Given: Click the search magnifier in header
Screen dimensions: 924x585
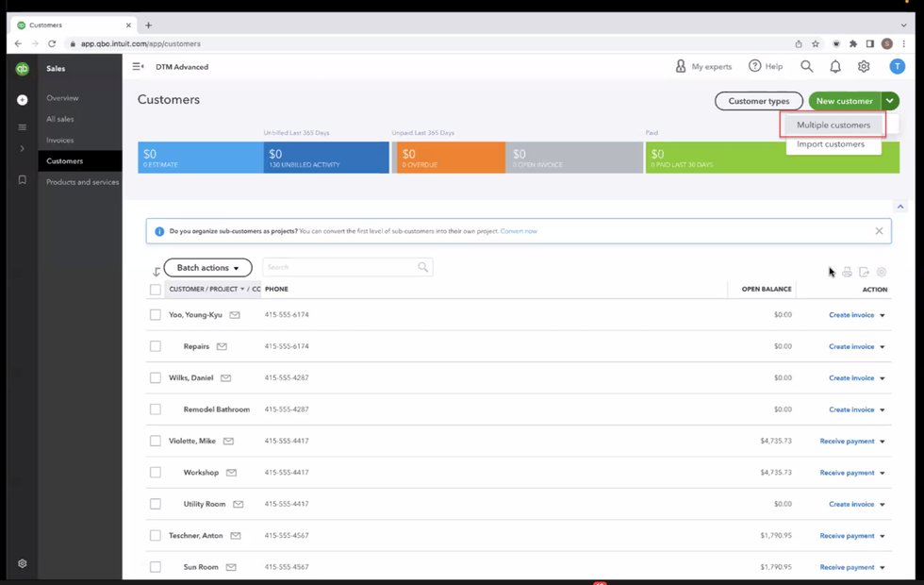Looking at the screenshot, I should (807, 67).
